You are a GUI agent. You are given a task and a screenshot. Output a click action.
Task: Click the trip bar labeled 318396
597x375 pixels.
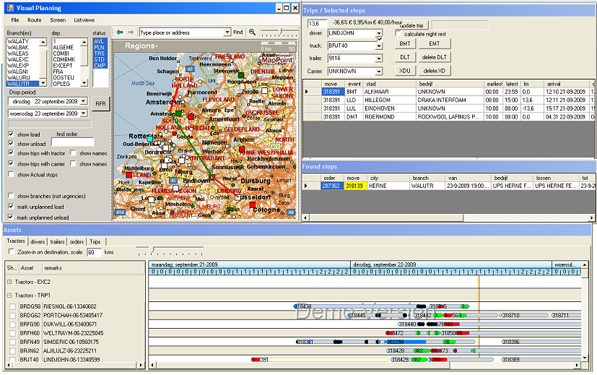511,342
